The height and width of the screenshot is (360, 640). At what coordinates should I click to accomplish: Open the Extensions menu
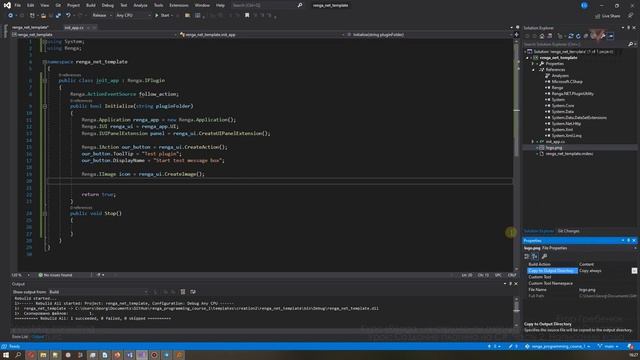click(179, 5)
